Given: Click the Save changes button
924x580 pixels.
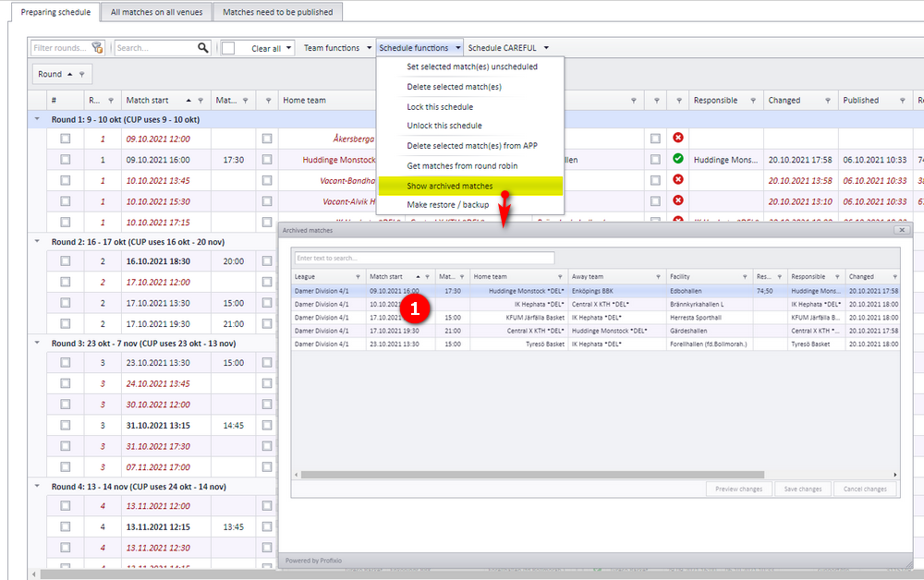Looking at the screenshot, I should (803, 489).
